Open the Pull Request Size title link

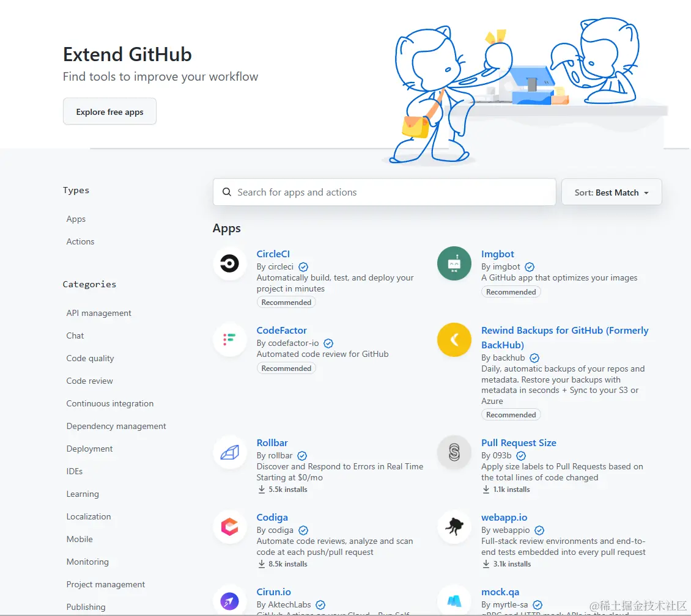519,443
